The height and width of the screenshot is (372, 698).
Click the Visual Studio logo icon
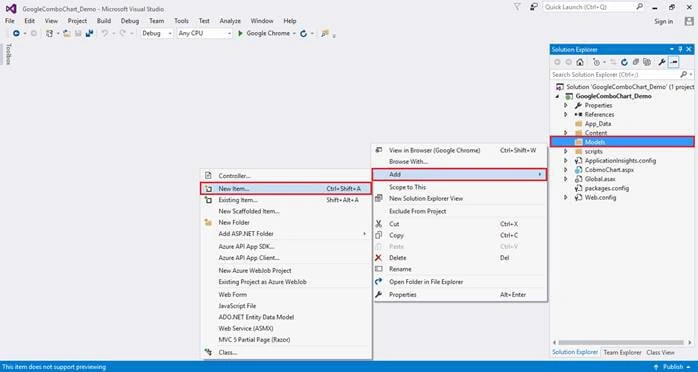[x=11, y=8]
